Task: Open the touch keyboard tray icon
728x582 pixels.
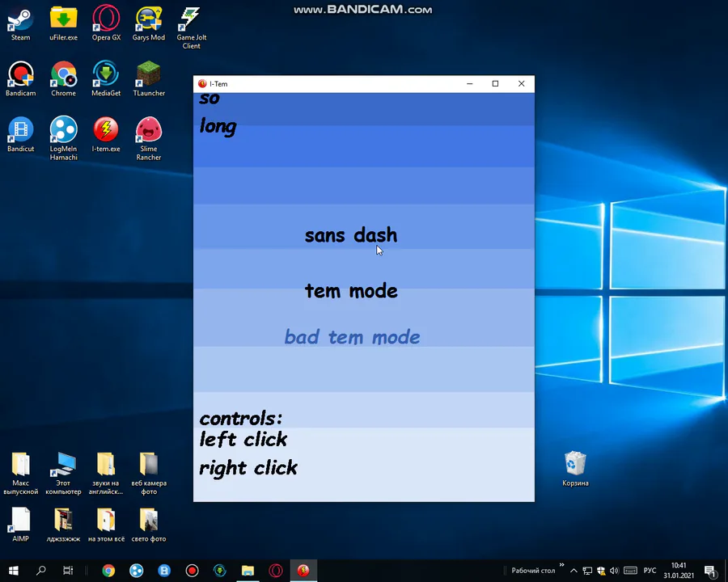Action: click(630, 571)
